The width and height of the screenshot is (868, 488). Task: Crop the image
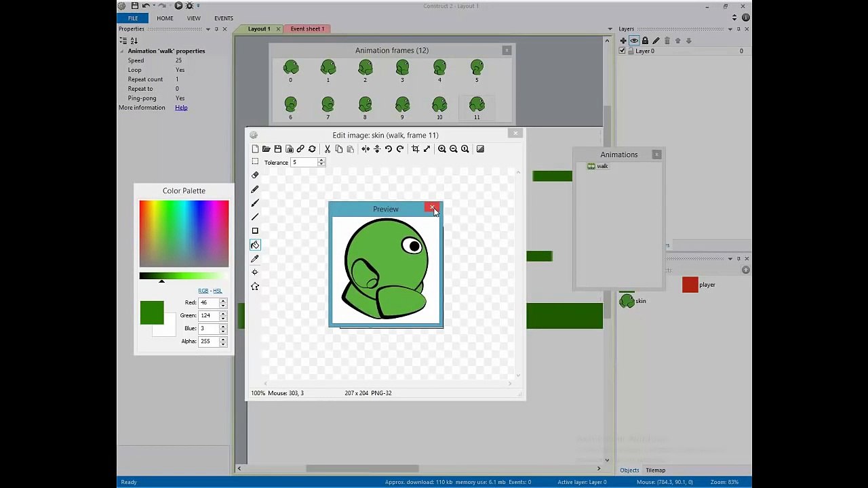[x=415, y=149]
